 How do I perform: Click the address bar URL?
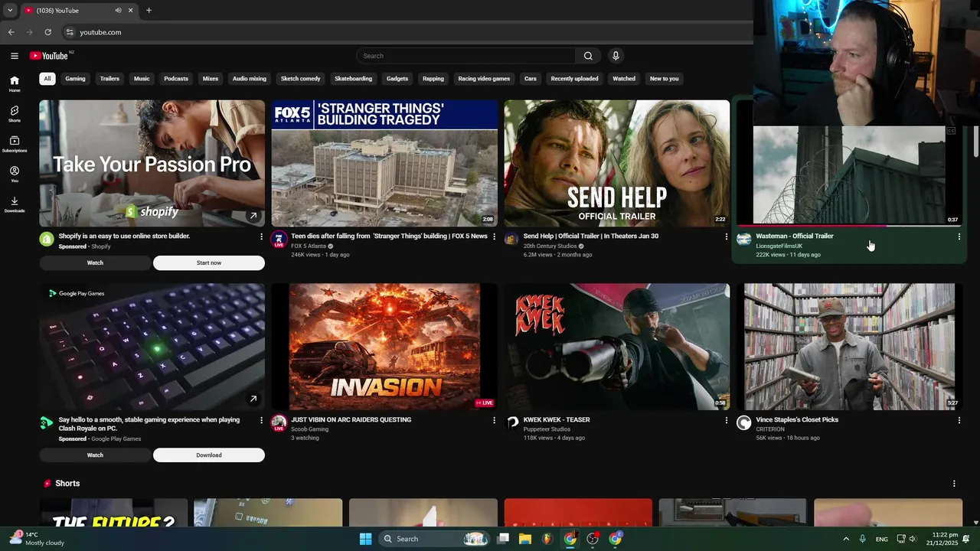click(x=100, y=32)
